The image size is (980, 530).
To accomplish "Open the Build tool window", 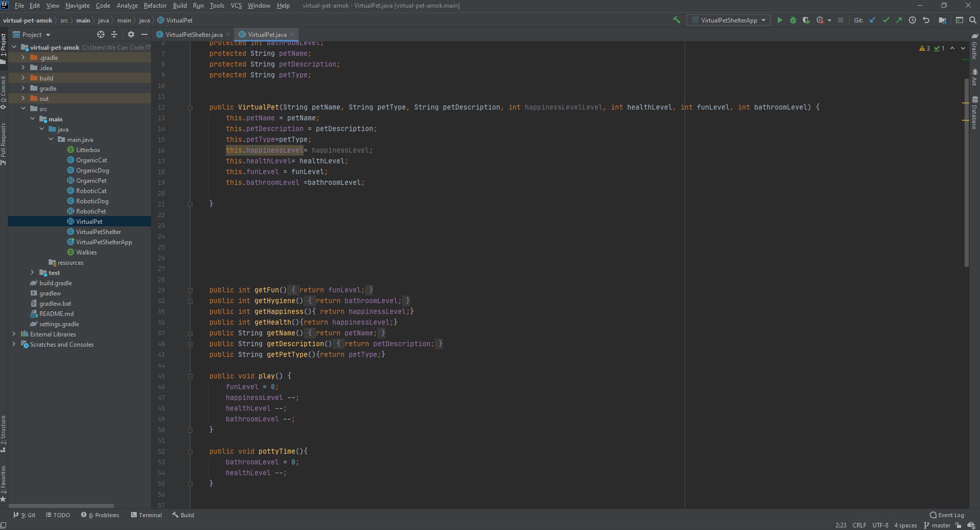I will pos(183,515).
